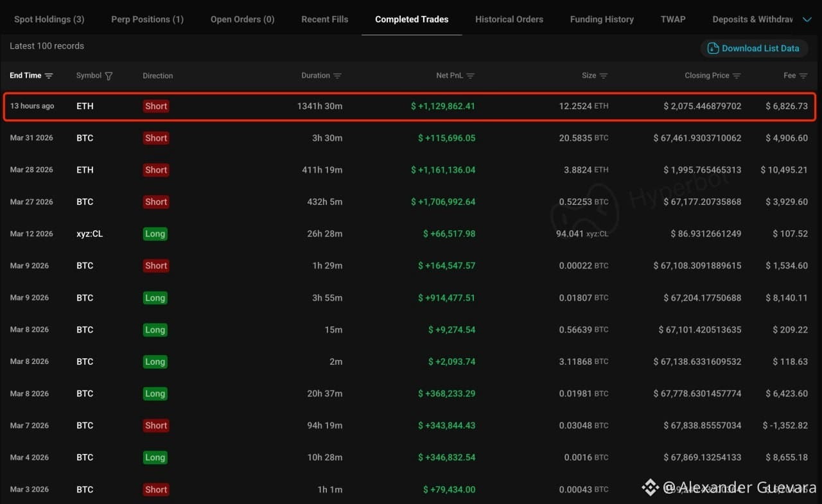Image resolution: width=822 pixels, height=504 pixels.
Task: Click the download icon in Download List Data
Action: (x=713, y=48)
